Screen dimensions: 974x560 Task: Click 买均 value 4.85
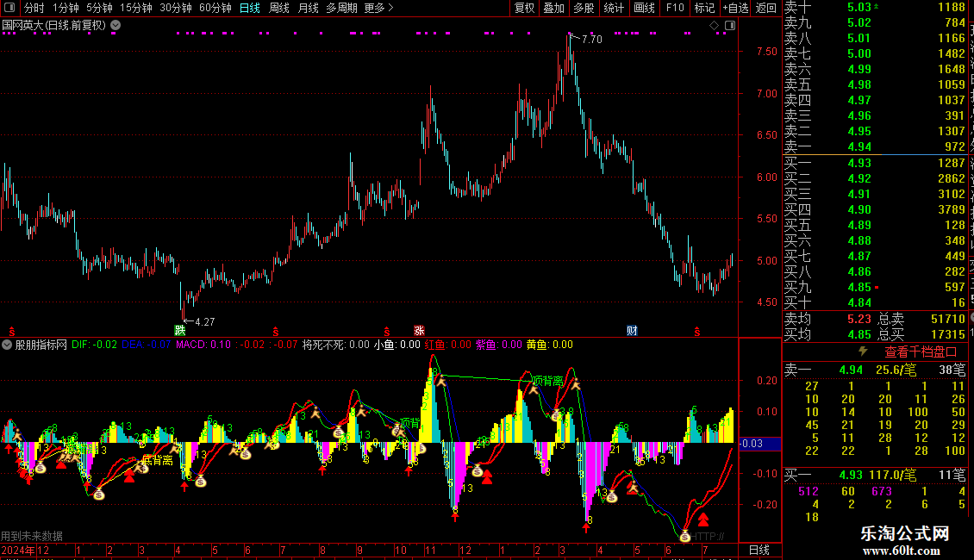click(859, 334)
